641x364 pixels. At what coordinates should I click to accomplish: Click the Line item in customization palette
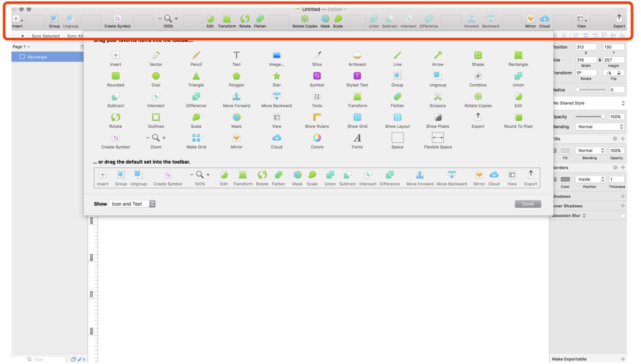coord(397,58)
